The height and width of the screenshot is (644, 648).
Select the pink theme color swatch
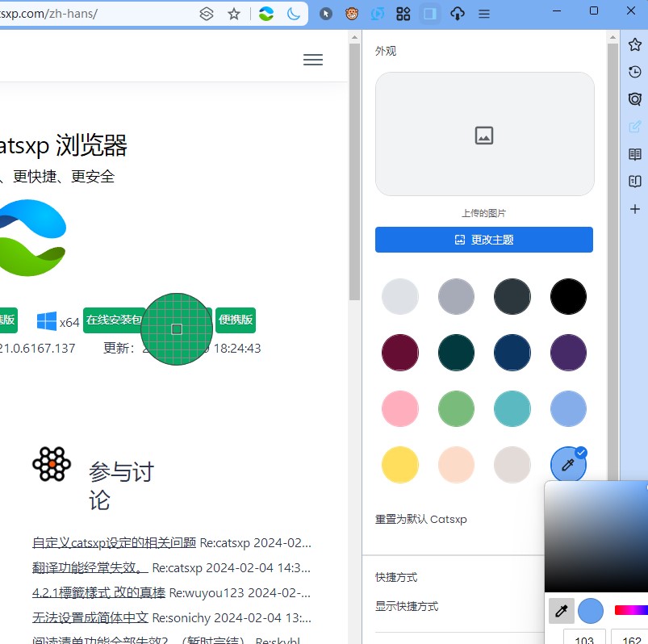tap(400, 408)
